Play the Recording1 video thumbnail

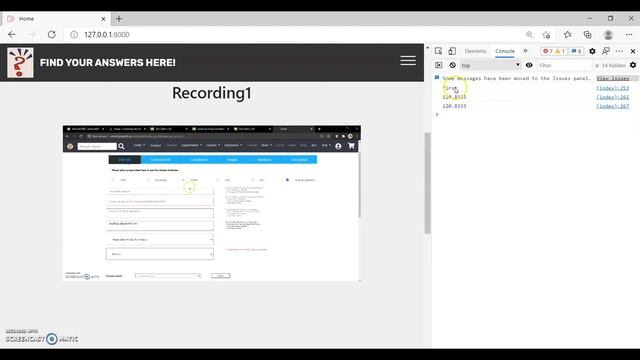[212, 203]
